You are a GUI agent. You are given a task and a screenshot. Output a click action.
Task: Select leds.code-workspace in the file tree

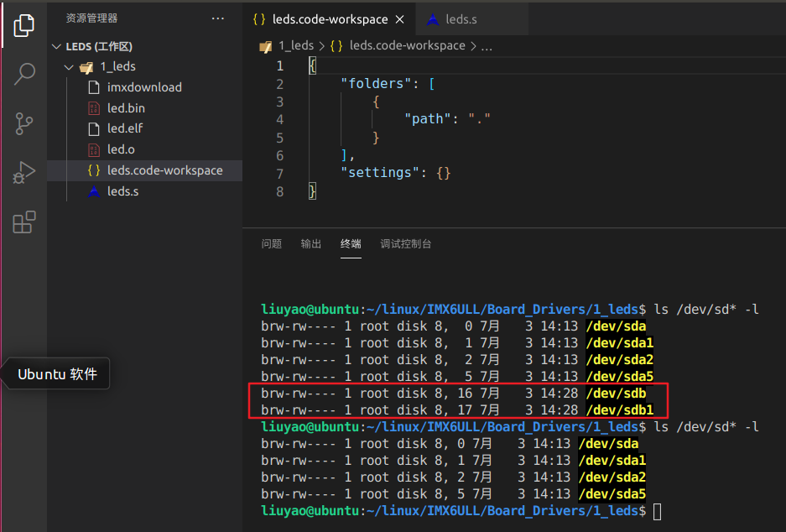[144, 170]
